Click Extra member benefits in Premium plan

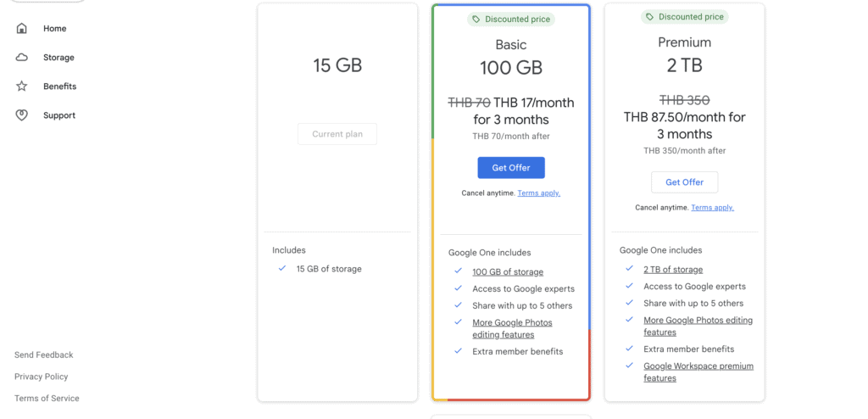688,349
